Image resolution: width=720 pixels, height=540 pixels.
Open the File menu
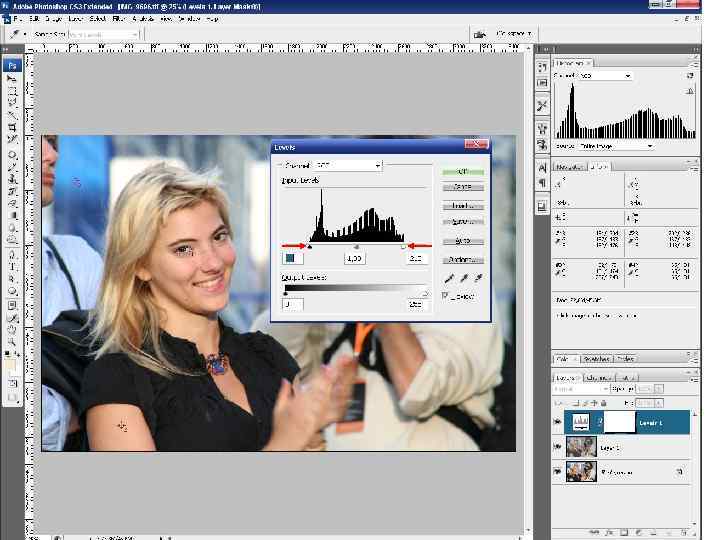click(x=18, y=19)
